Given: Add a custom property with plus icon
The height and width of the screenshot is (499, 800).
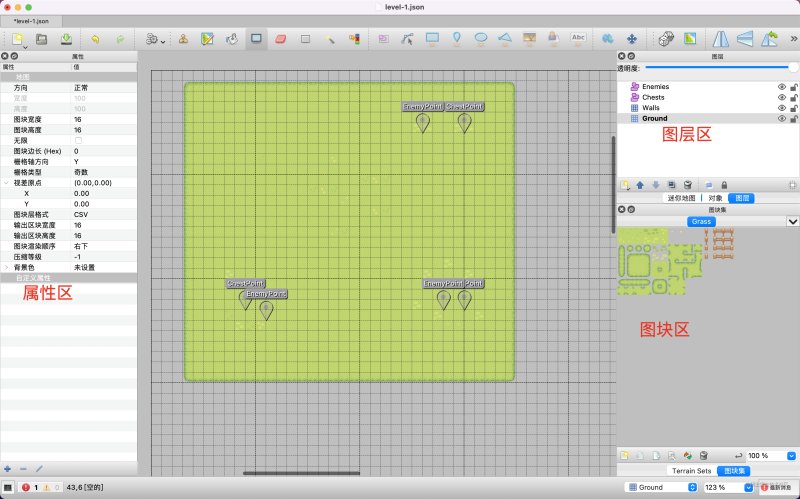Looking at the screenshot, I should 7,469.
